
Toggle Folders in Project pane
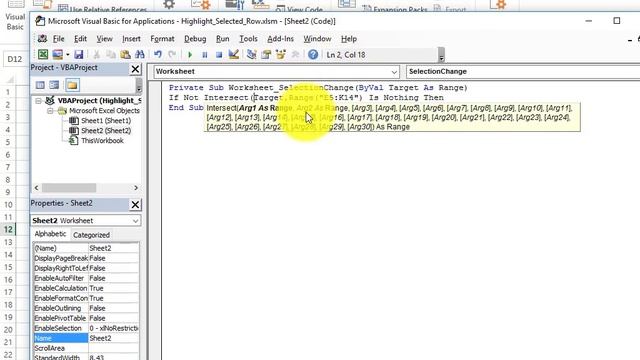(x=72, y=85)
